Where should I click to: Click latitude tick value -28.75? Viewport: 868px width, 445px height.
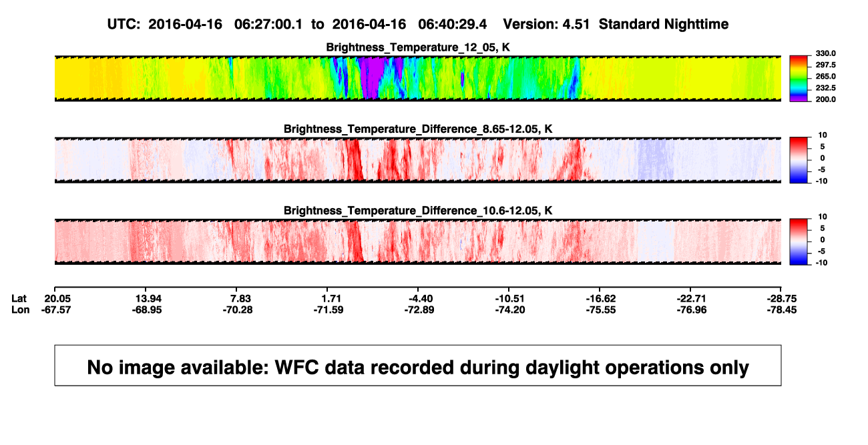tap(781, 298)
